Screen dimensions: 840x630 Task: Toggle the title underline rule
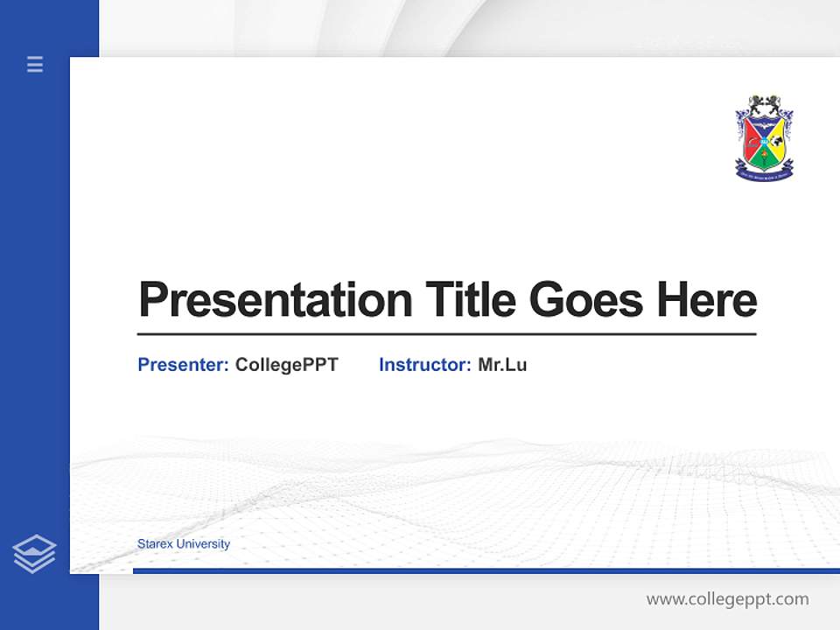coord(446,334)
